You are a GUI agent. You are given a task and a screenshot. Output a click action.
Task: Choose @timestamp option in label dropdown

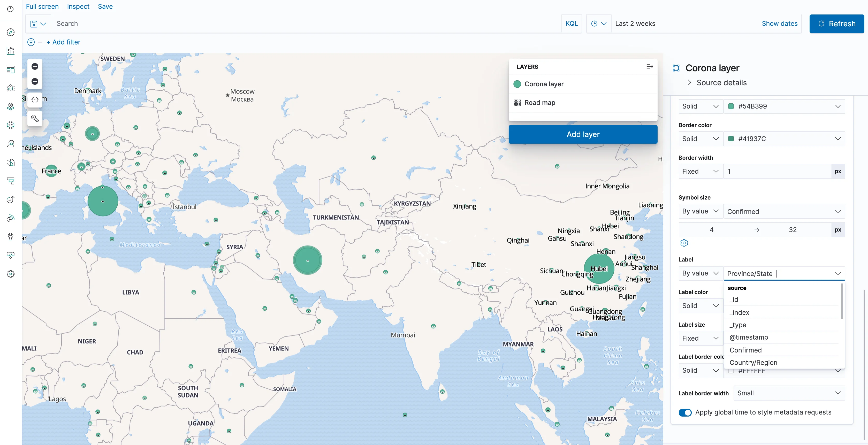(749, 337)
